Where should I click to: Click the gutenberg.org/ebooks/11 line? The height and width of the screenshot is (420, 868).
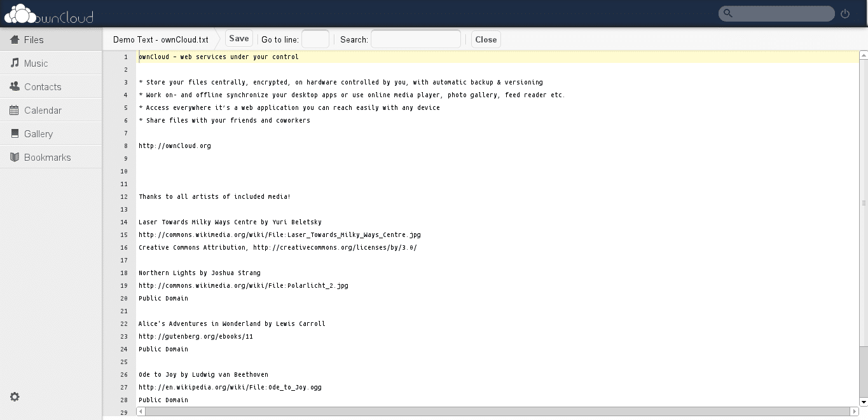196,336
